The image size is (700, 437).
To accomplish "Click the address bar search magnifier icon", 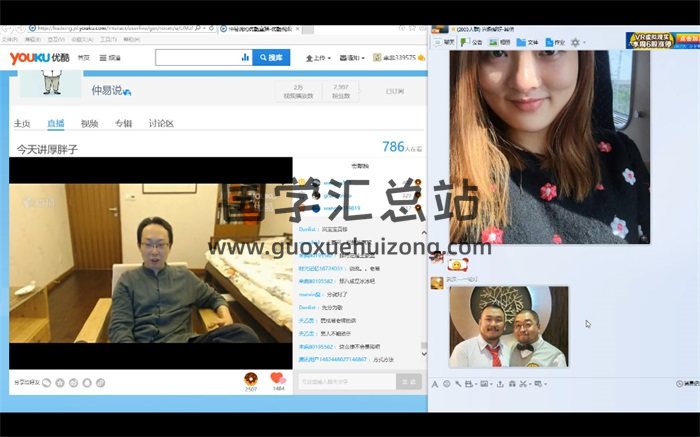I will (198, 28).
